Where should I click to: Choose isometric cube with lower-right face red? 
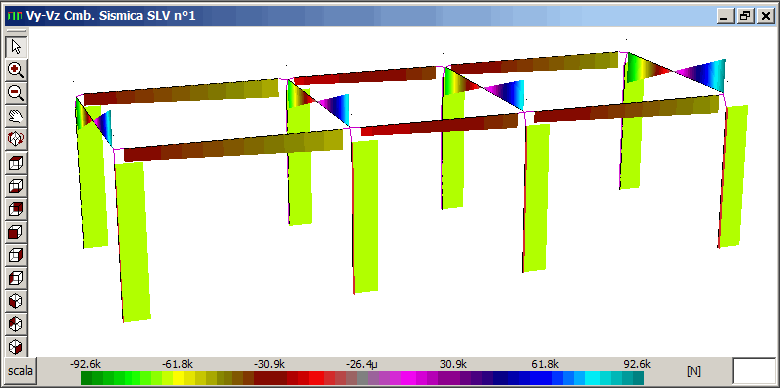pyautogui.click(x=16, y=347)
